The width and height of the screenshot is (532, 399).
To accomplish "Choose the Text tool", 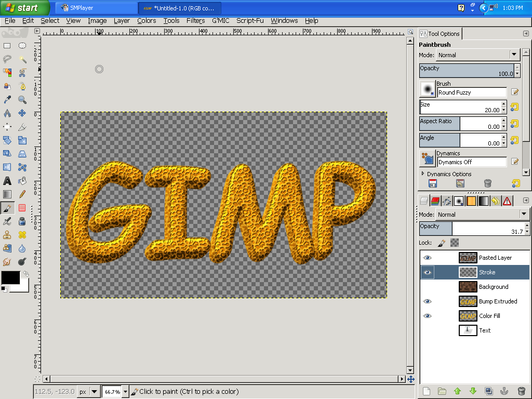I will [7, 181].
